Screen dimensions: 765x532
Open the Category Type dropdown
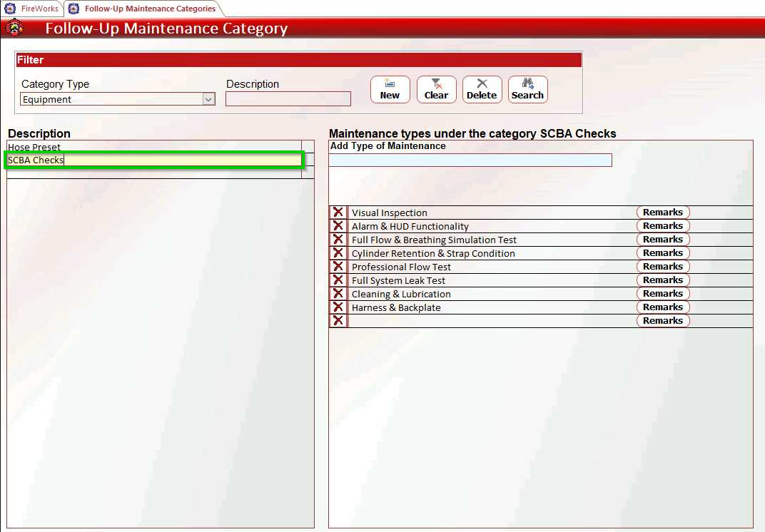[x=208, y=99]
